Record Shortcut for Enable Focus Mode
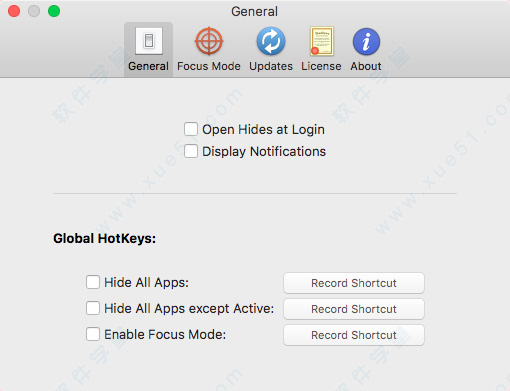The height and width of the screenshot is (391, 510). coord(354,335)
